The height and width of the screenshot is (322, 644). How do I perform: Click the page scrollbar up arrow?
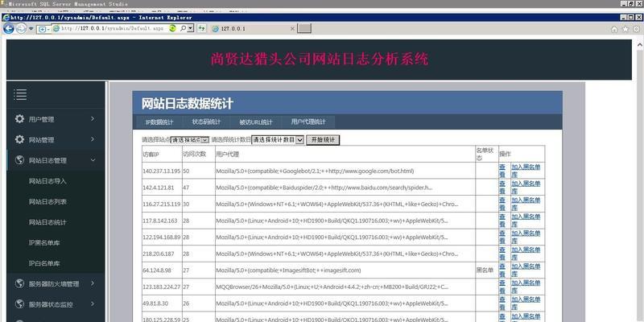pos(639,43)
